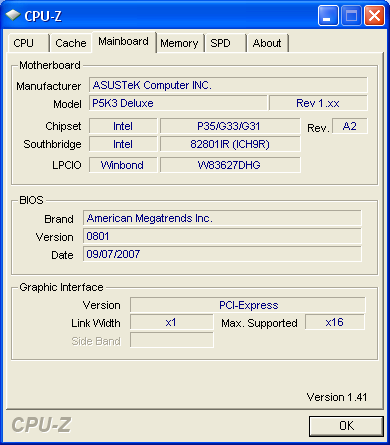The width and height of the screenshot is (390, 445).
Task: Go to the SPD tab
Action: [x=225, y=43]
